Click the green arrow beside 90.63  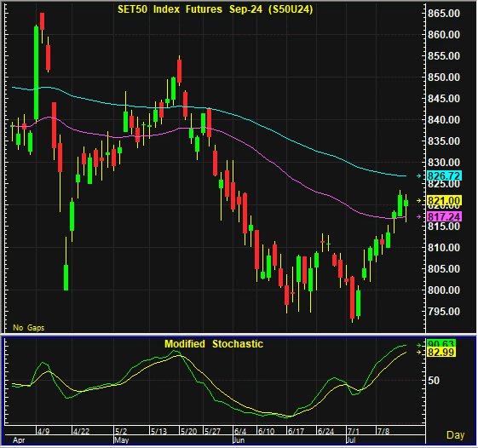coord(419,345)
